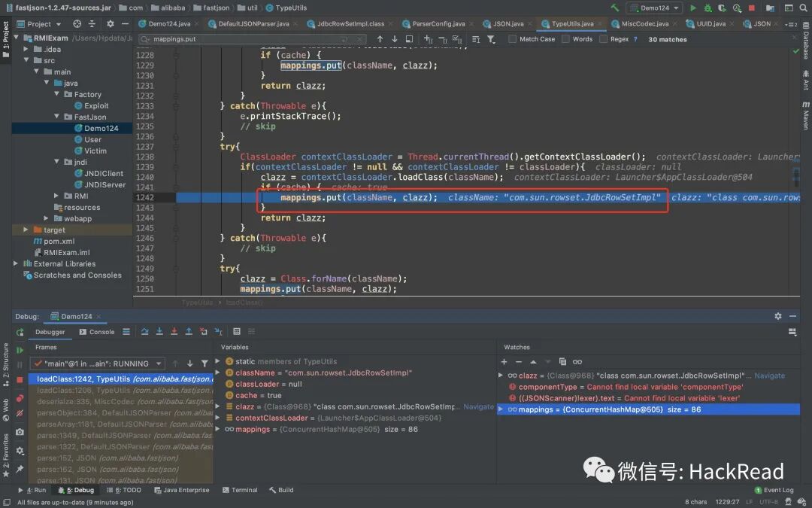This screenshot has width=812, height=508.
Task: Collapse the FastJson package
Action: tap(57, 117)
